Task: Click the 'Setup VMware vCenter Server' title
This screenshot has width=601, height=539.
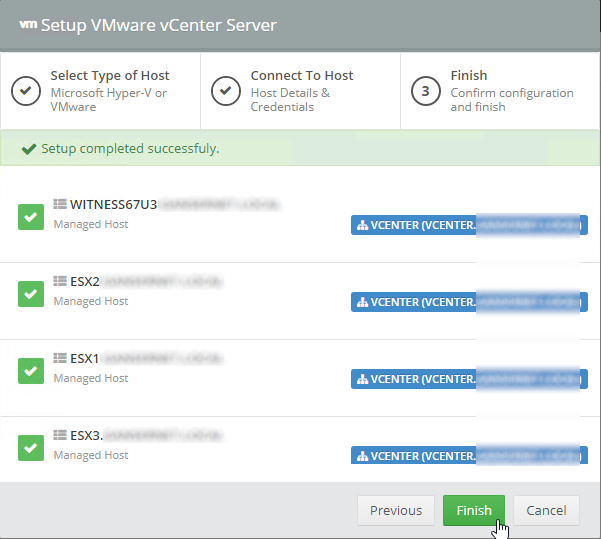Action: point(159,25)
